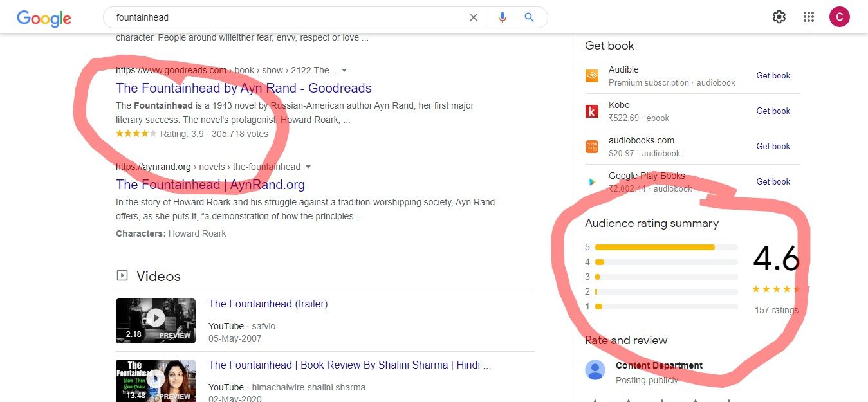Submit search with magnifier icon
Viewport: 868px width, 402px height.
(529, 17)
